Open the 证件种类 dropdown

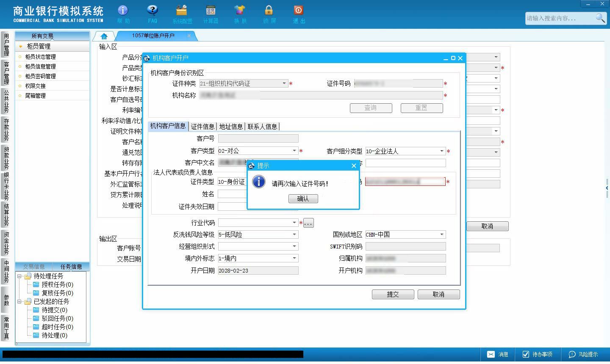[x=284, y=83]
